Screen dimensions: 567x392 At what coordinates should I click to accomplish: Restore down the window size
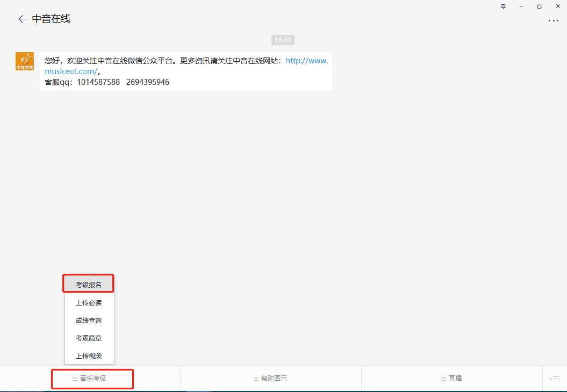(540, 6)
